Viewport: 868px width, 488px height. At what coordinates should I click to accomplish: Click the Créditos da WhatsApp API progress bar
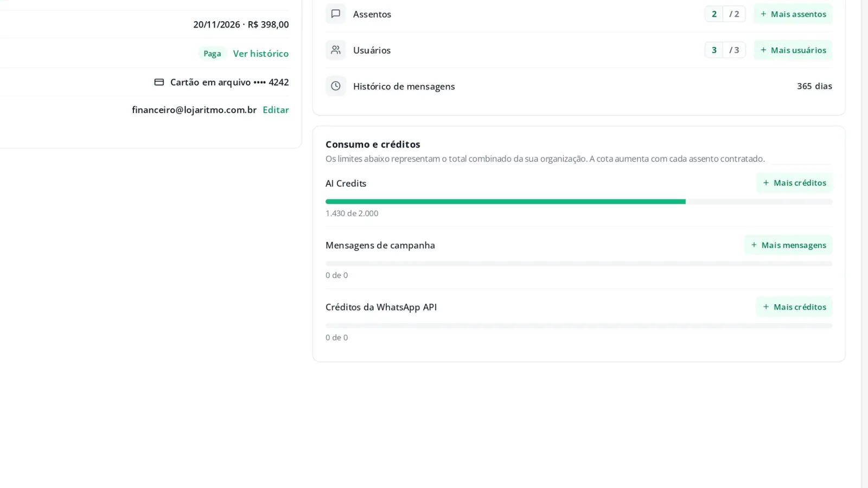pyautogui.click(x=579, y=326)
